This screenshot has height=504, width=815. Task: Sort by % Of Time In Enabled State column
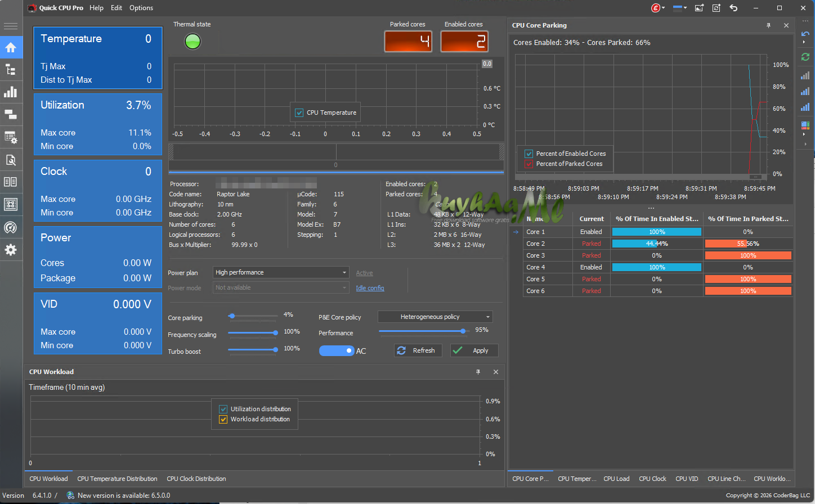[657, 219]
